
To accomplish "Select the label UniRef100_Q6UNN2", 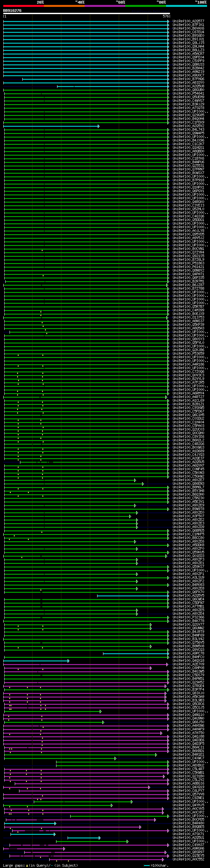I will pyautogui.click(x=188, y=628).
